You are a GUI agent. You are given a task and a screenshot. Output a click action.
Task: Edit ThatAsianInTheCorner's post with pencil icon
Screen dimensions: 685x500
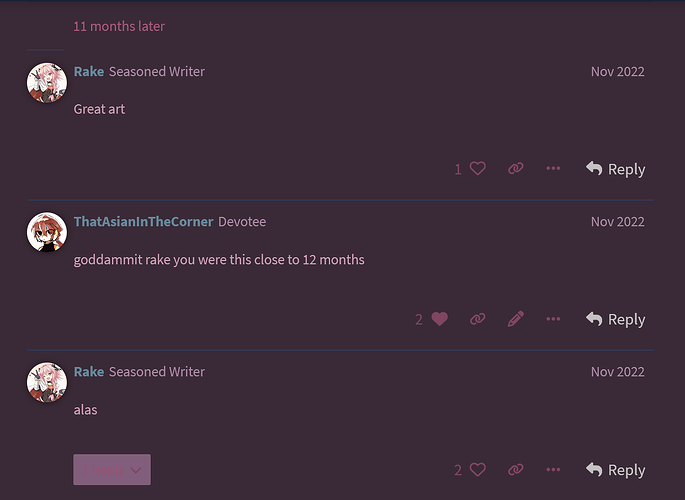coord(515,319)
